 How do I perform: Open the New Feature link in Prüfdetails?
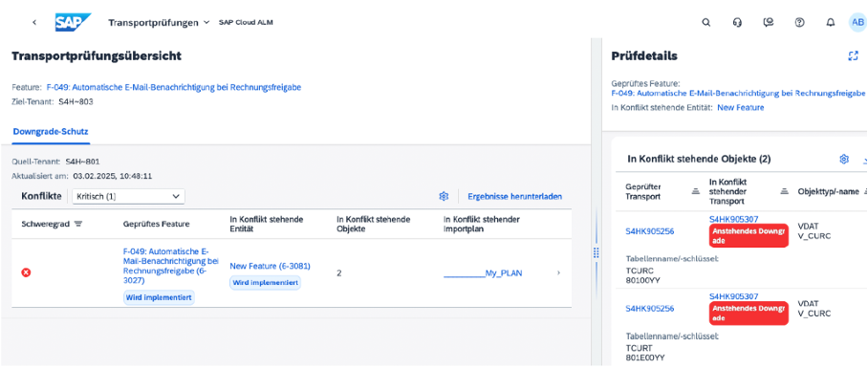tap(741, 107)
